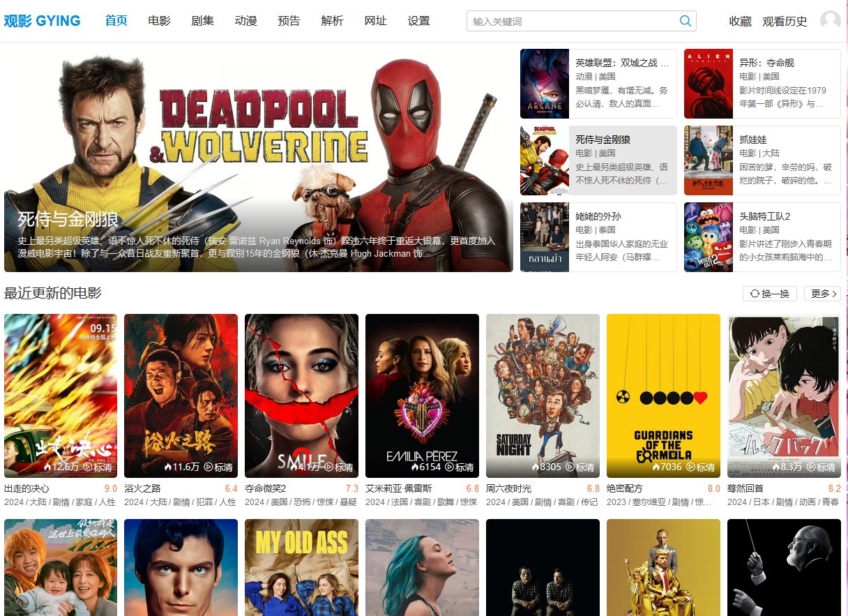View 观看历史 watch history
848x616 pixels.
click(785, 21)
